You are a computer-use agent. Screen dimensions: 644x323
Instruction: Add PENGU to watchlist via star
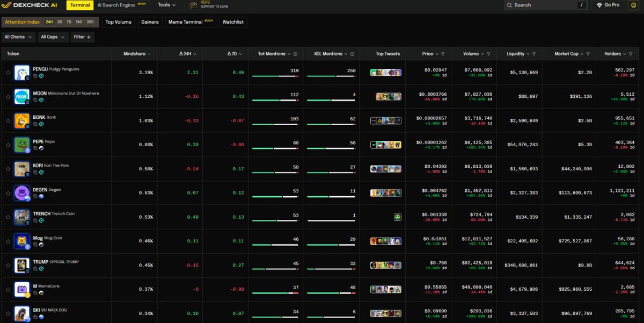click(x=8, y=72)
